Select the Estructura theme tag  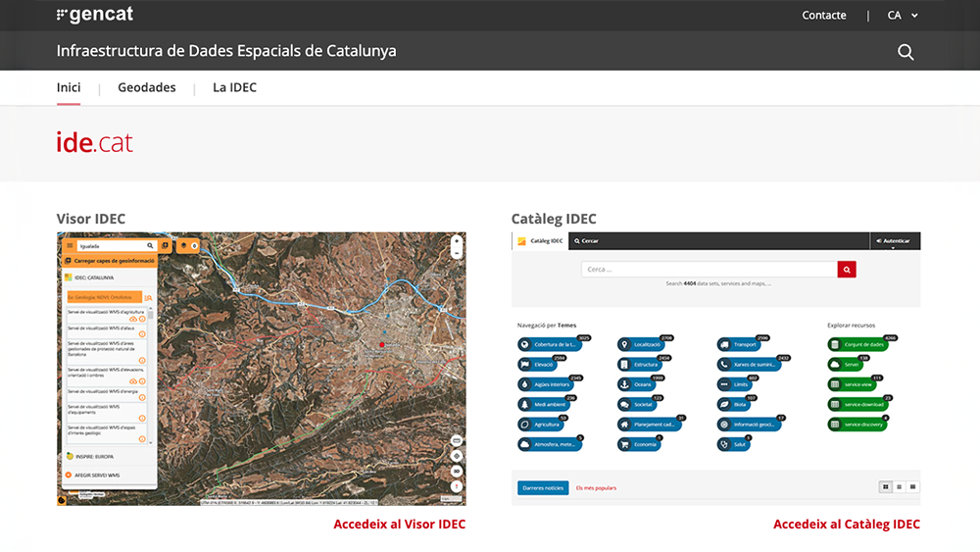click(639, 365)
